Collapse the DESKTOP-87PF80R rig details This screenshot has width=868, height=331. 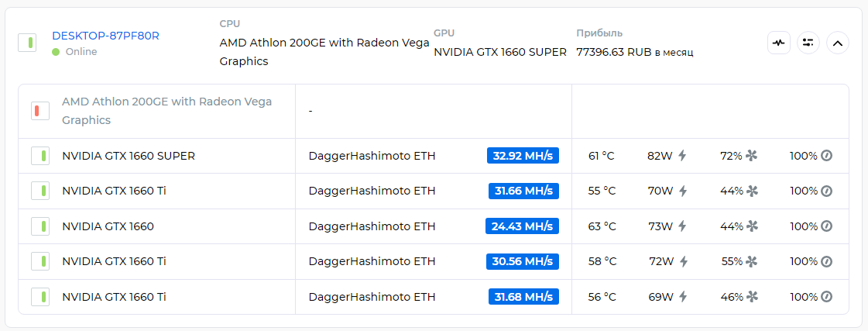[838, 43]
